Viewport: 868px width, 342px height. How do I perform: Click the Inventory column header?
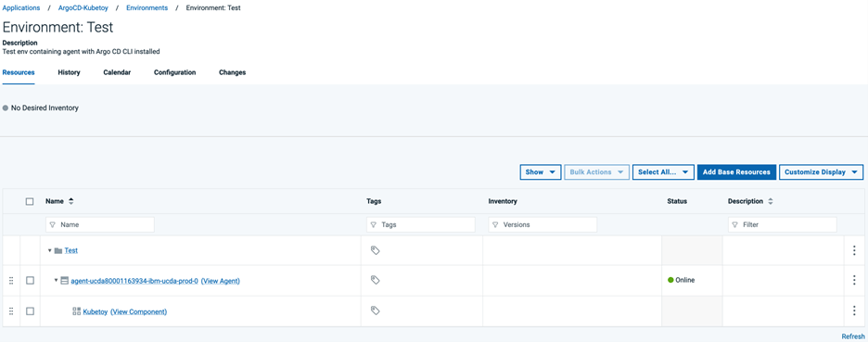[503, 201]
